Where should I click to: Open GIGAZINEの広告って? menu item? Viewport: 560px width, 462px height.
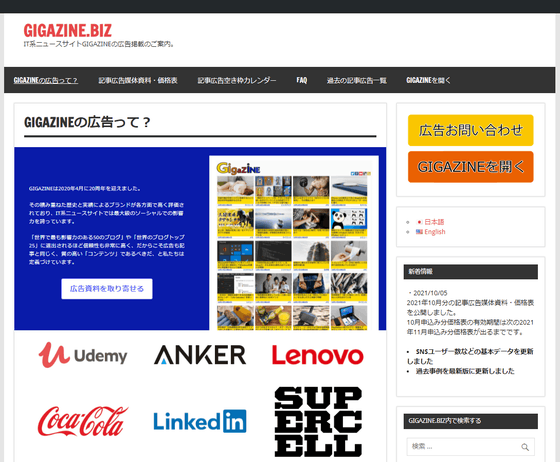(46, 80)
